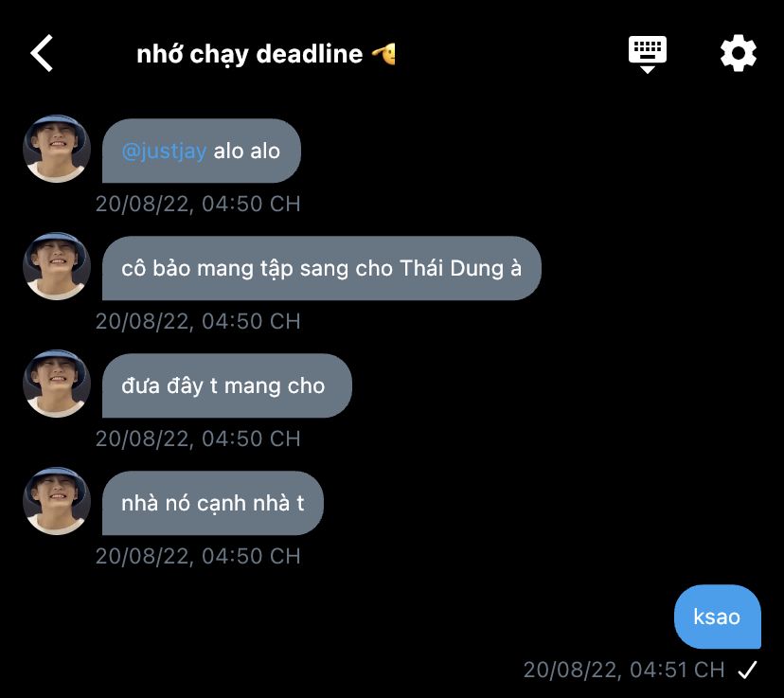Open avatar beside "alo alo" message
Viewport: 784px width, 698px height.
click(x=57, y=149)
